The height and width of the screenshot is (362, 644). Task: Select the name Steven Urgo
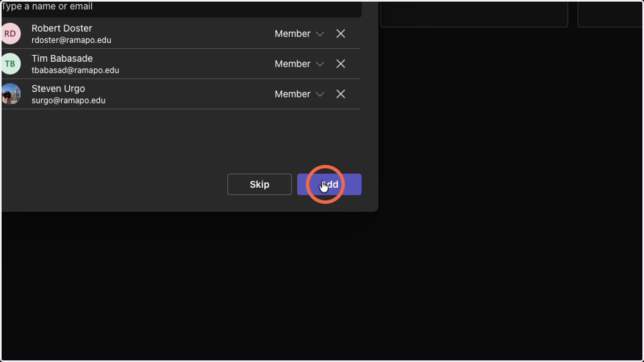(x=58, y=88)
